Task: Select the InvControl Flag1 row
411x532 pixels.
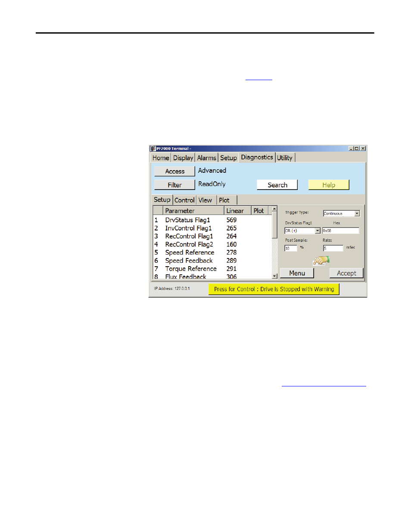Action: pyautogui.click(x=213, y=228)
